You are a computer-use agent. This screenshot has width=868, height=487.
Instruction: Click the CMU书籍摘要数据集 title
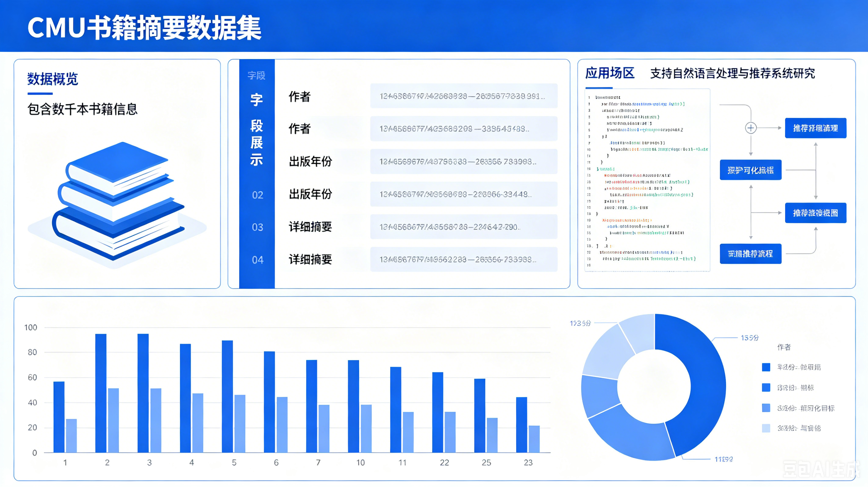coord(144,28)
